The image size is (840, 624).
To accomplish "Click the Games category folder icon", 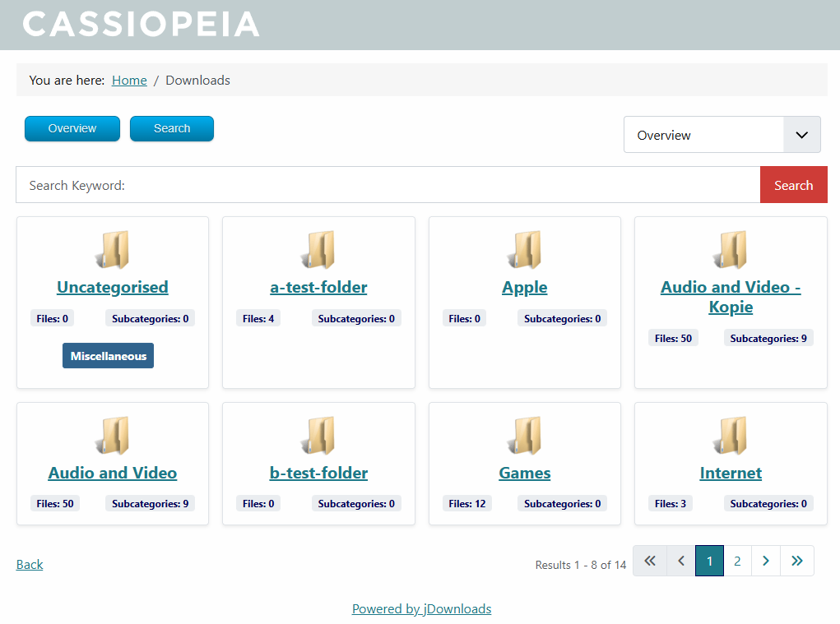I will [525, 436].
